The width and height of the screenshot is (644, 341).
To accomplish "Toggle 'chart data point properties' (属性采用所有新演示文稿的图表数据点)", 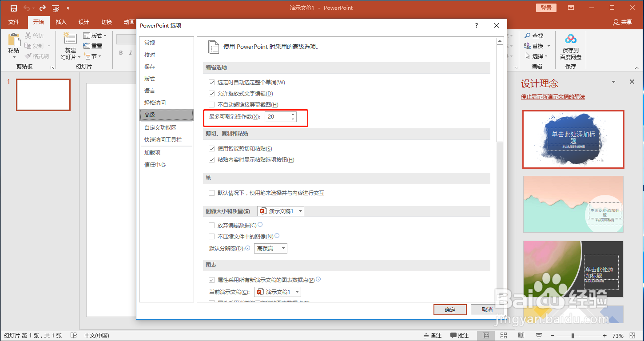I will [212, 280].
